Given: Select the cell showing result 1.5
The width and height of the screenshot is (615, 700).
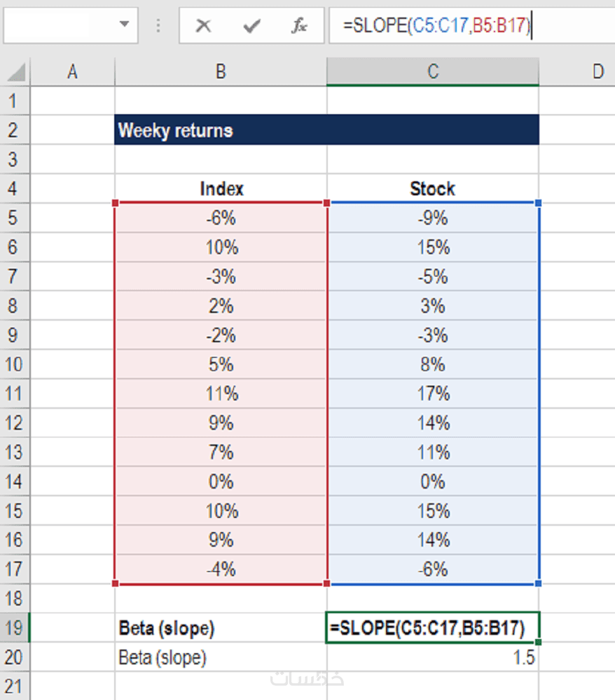Looking at the screenshot, I should coord(433,658).
